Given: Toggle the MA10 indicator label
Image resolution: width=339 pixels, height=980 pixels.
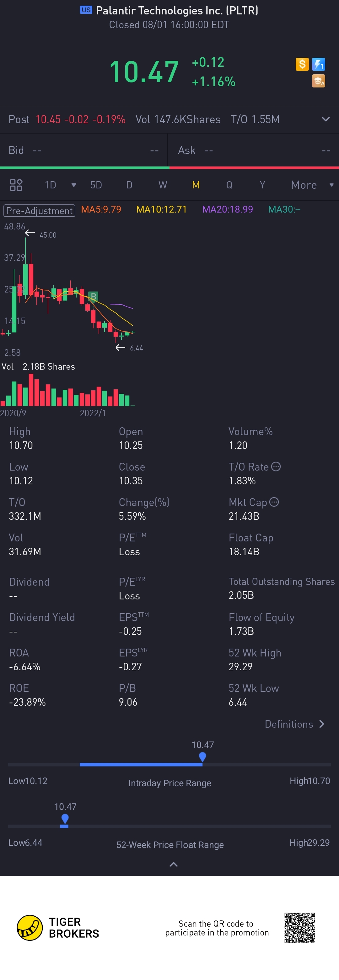Looking at the screenshot, I should point(162,209).
